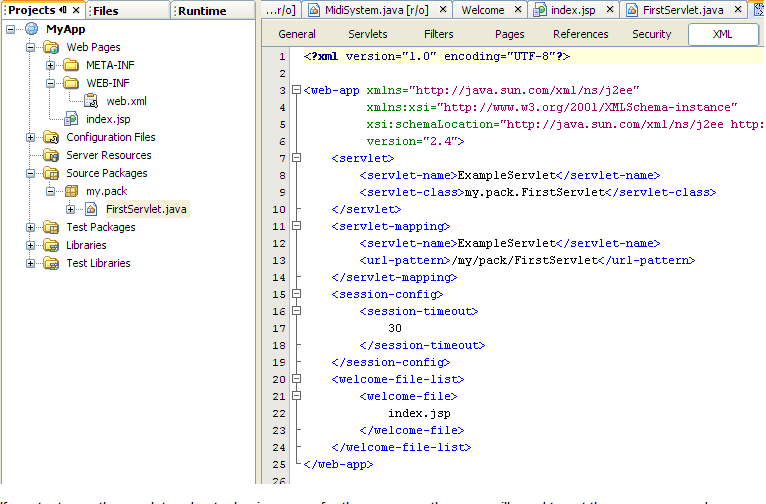Click the /my/pack/FirstServlet url-pattern text
This screenshot has height=504, width=766.
(x=524, y=260)
